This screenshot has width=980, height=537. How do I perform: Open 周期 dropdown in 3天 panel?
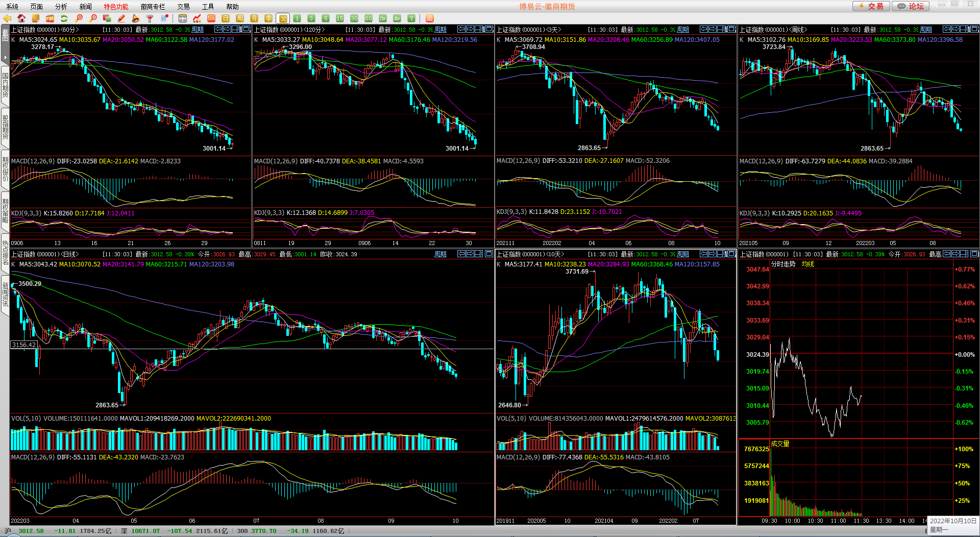pyautogui.click(x=683, y=30)
